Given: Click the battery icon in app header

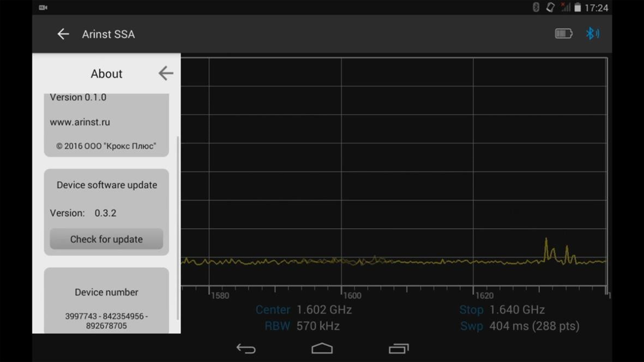Looking at the screenshot, I should pos(563,34).
